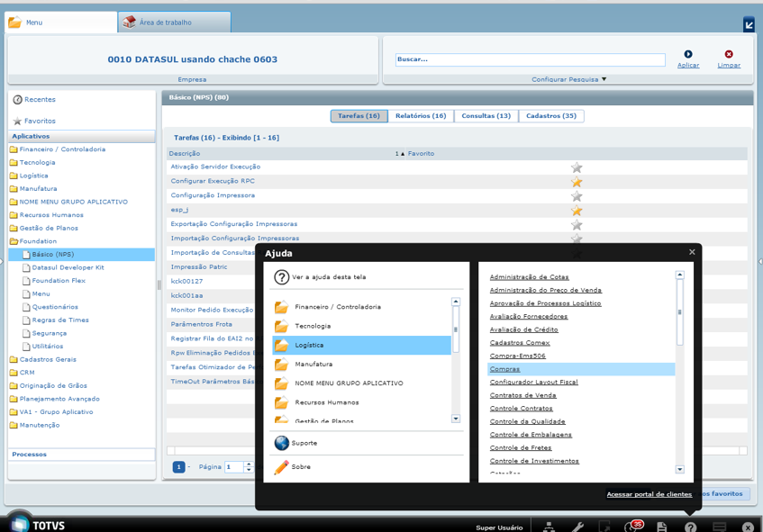
Task: Open Controle de Fretes help link
Action: click(521, 448)
